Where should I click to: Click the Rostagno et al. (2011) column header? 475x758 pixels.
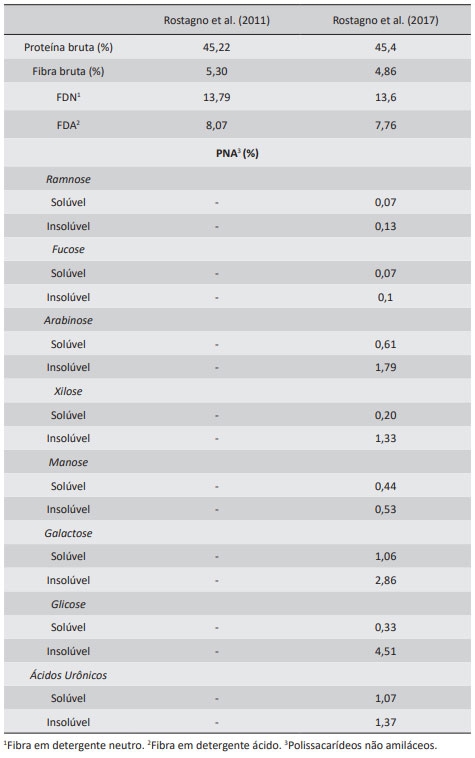click(x=216, y=20)
